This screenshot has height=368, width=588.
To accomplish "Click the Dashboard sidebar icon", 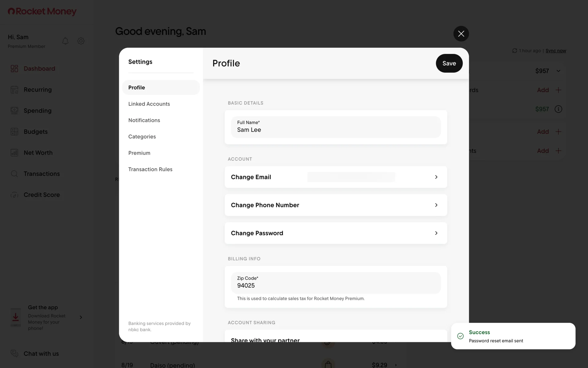I will 14,68.
